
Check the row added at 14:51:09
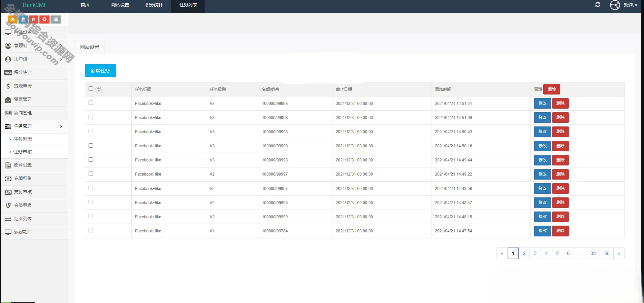tap(91, 117)
